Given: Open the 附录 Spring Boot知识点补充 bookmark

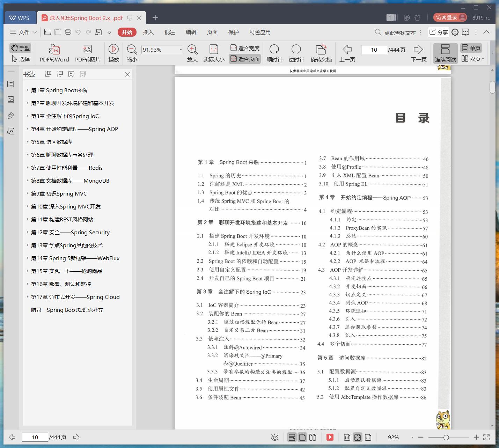Looking at the screenshot, I should pyautogui.click(x=67, y=310).
